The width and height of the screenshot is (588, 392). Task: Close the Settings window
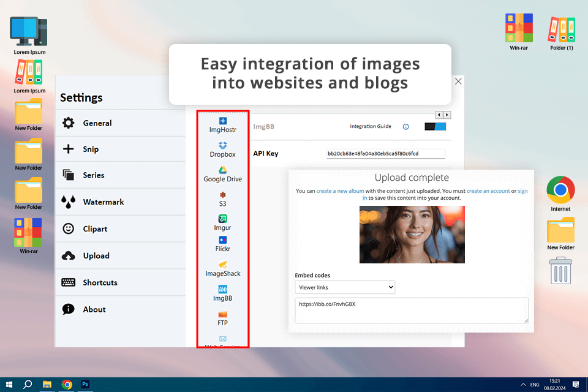[x=458, y=81]
